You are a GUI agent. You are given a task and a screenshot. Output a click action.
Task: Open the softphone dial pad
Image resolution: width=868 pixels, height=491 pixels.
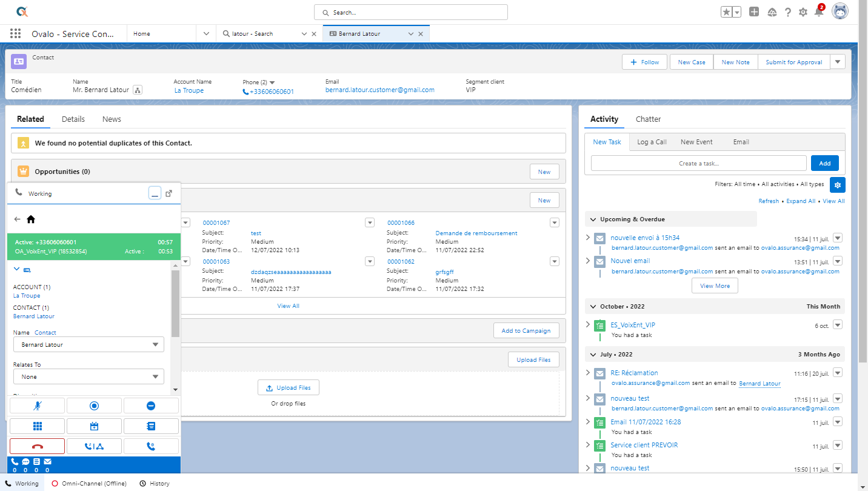click(38, 426)
